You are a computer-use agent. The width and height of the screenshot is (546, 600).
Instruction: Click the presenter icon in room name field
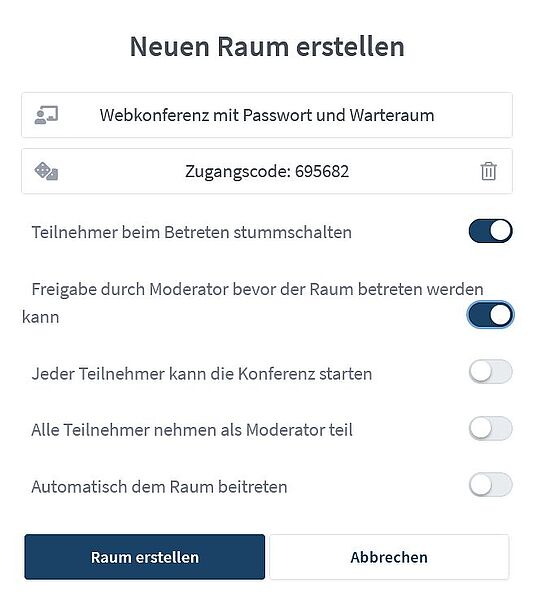coord(46,115)
